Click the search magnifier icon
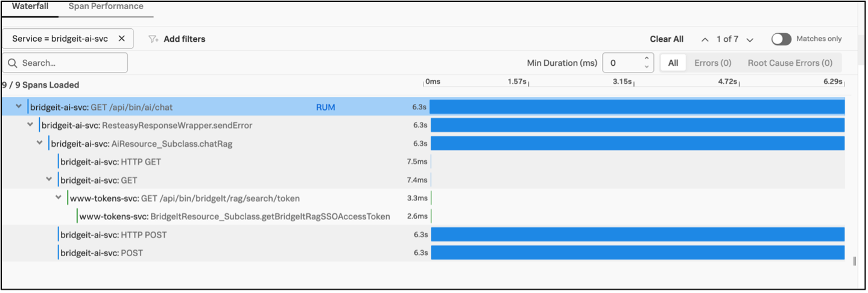The height and width of the screenshot is (293, 868). 12,63
